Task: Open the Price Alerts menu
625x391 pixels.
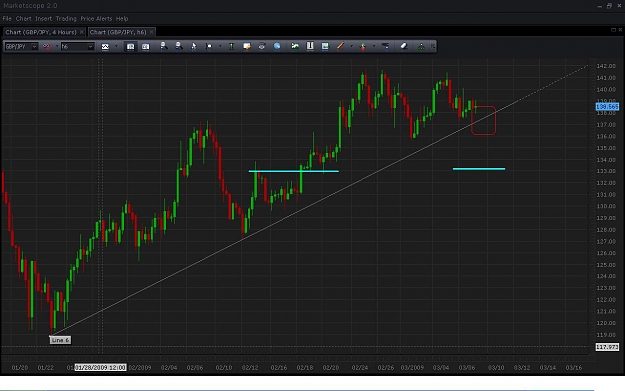Action: coord(96,19)
